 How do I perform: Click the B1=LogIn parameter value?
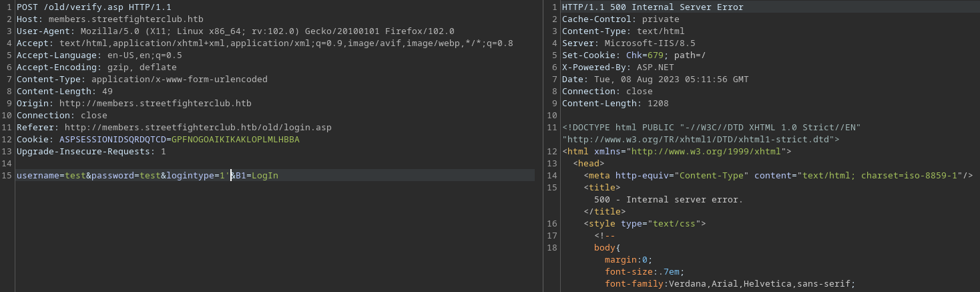tap(264, 175)
